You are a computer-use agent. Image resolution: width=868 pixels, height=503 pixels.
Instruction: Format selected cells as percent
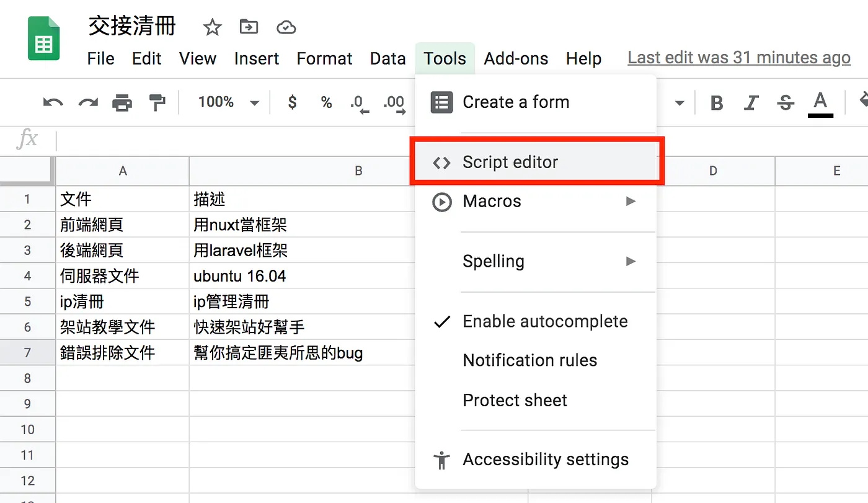[326, 102]
